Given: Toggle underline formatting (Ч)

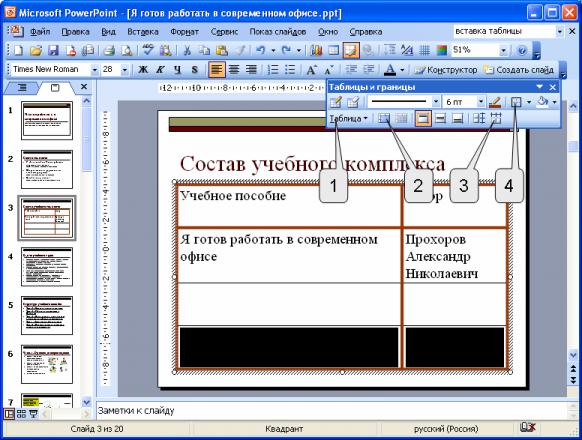Looking at the screenshot, I should [178, 69].
